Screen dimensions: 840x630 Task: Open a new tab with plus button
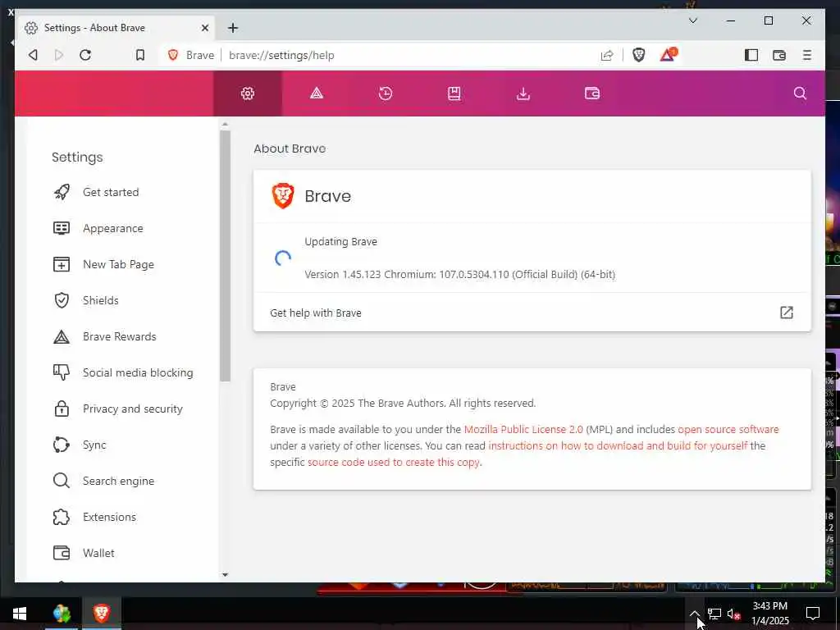coord(232,28)
